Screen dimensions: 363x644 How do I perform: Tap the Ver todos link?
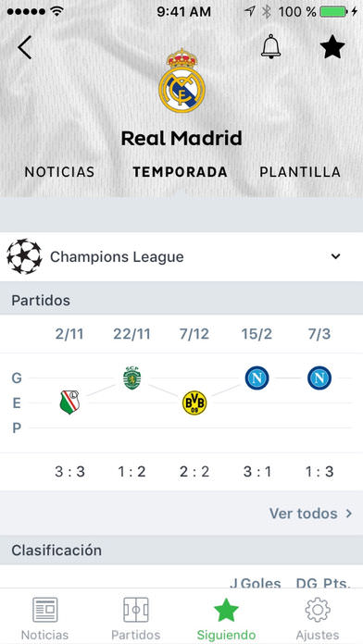[304, 514]
